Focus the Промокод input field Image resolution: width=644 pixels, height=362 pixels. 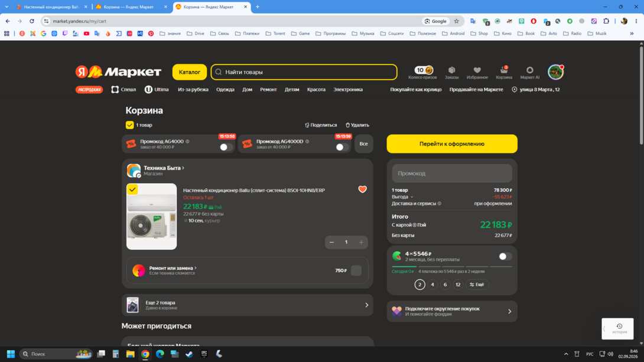click(x=452, y=173)
